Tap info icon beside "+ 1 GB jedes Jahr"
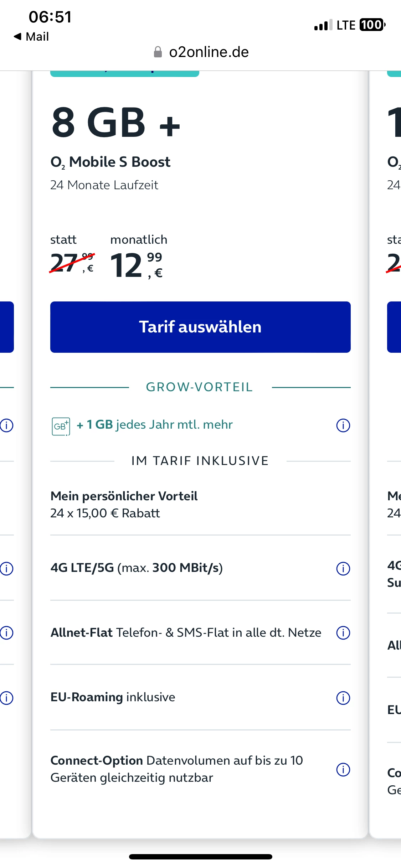 coord(343,425)
